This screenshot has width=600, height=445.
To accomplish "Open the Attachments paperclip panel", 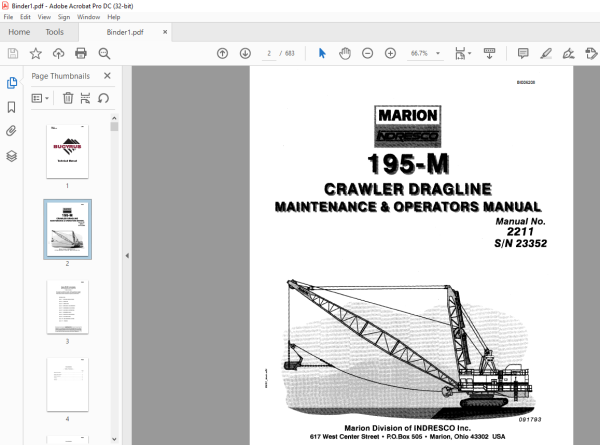I will click(11, 131).
